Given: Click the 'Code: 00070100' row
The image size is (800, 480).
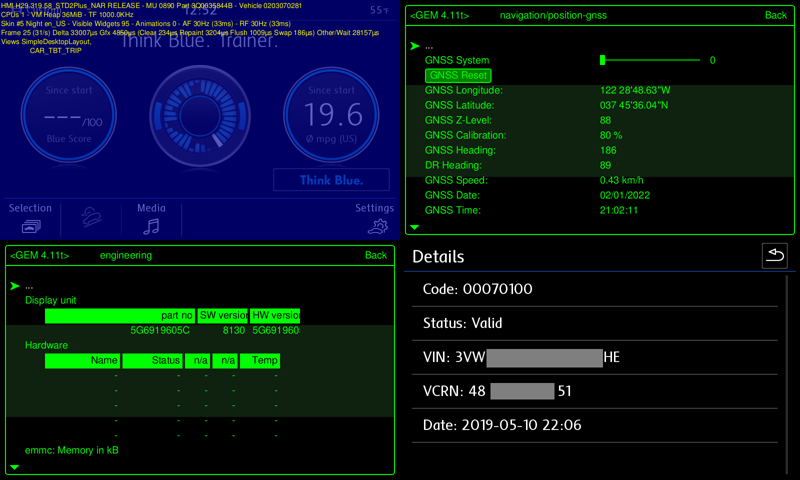Looking at the screenshot, I should (594, 289).
